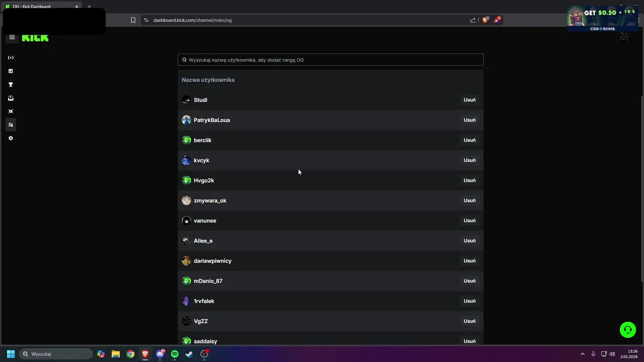
Task: Click the Windows taskbar search box
Action: [56, 354]
